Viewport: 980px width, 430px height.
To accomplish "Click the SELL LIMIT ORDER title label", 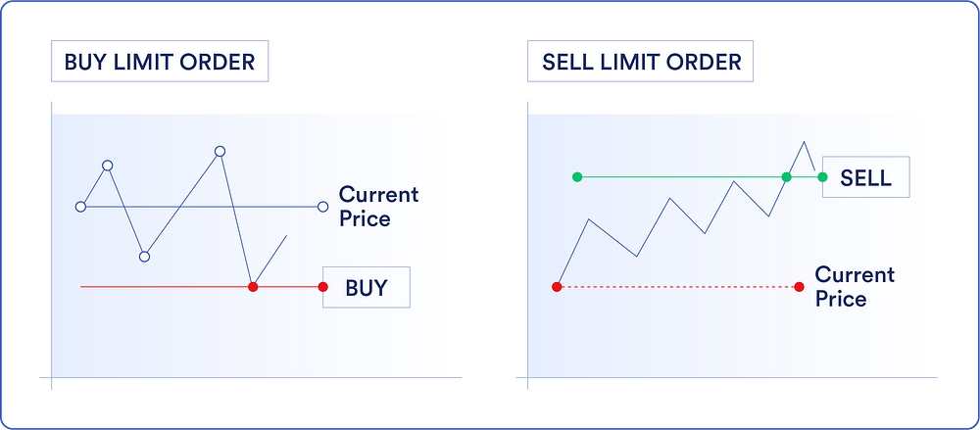I will 641,63.
